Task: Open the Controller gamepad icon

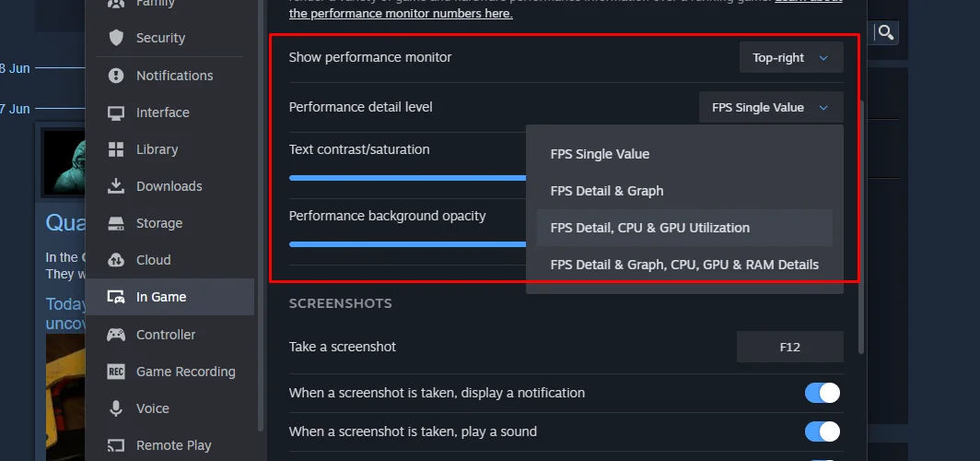Action: (116, 335)
